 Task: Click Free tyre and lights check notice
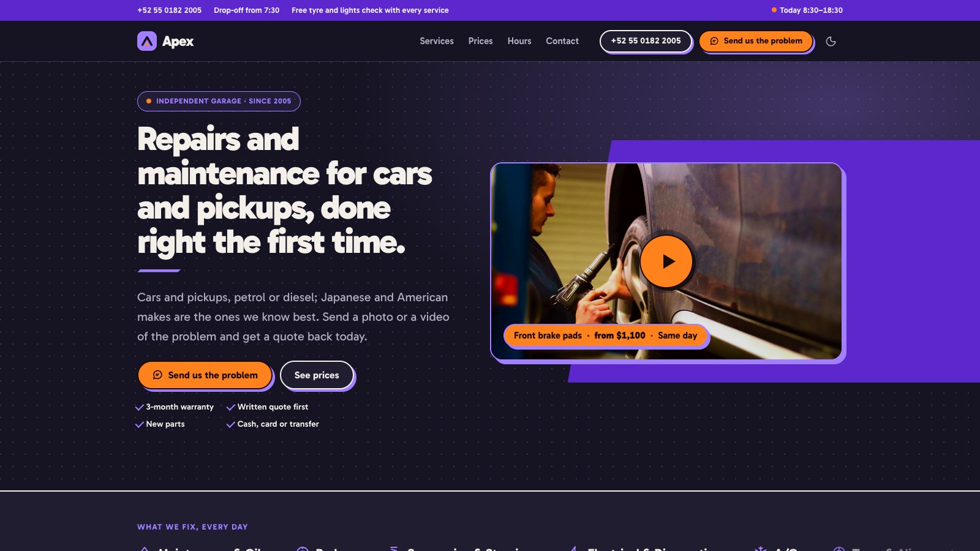(370, 10)
